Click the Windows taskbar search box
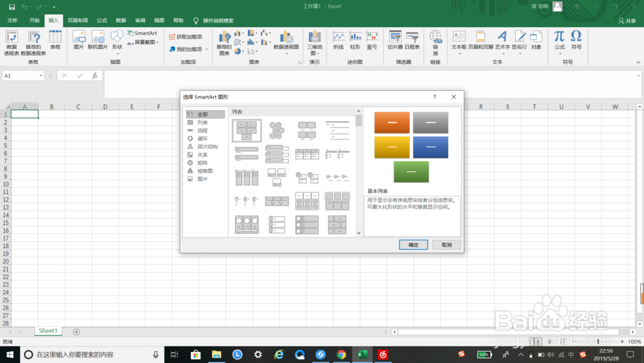Image resolution: width=644 pixels, height=363 pixels. click(92, 355)
